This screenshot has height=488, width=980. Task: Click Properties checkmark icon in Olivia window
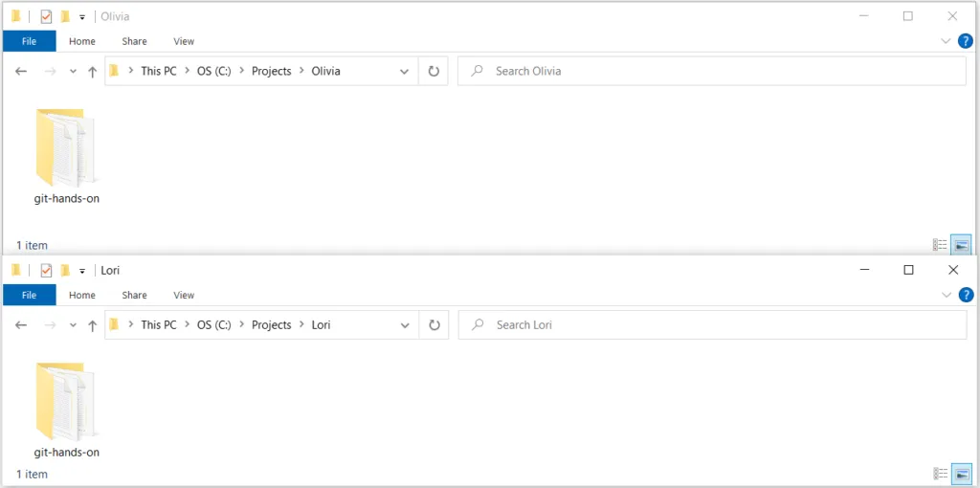[45, 16]
